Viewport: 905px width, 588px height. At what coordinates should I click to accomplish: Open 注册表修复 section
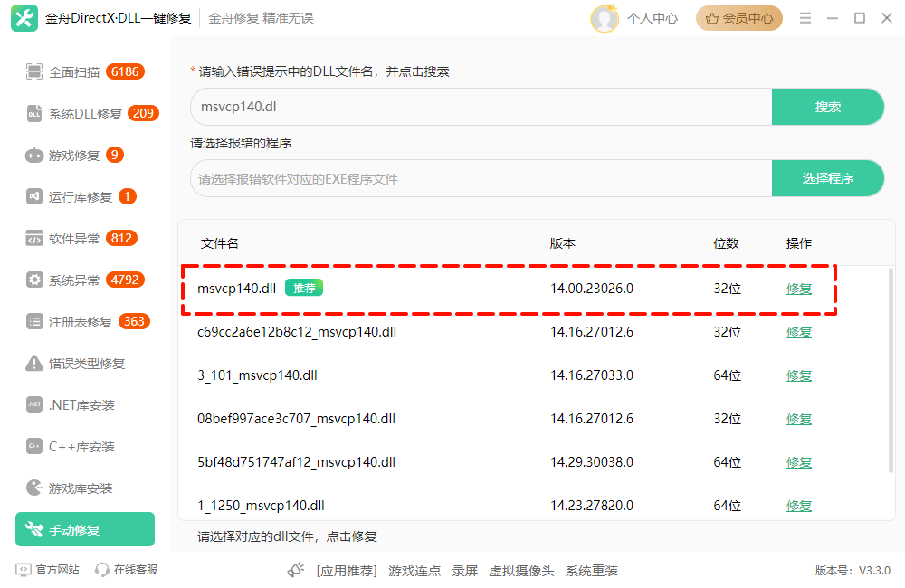click(85, 321)
